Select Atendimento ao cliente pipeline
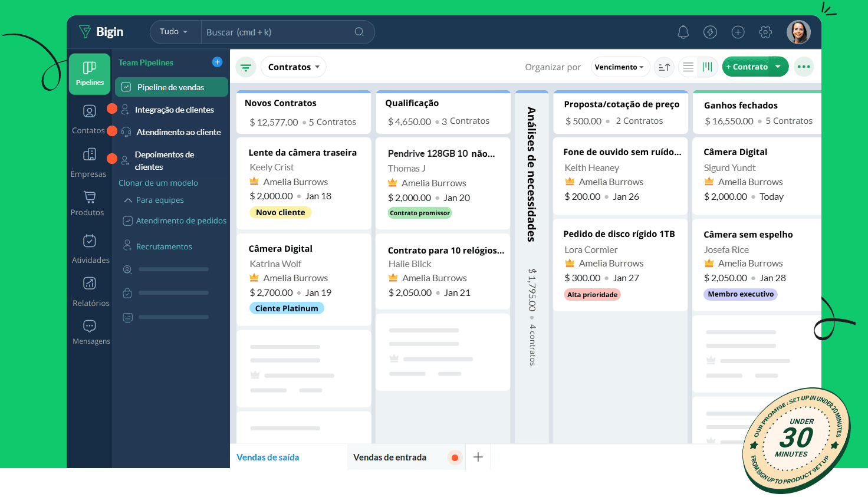868x497 pixels. coord(171,132)
